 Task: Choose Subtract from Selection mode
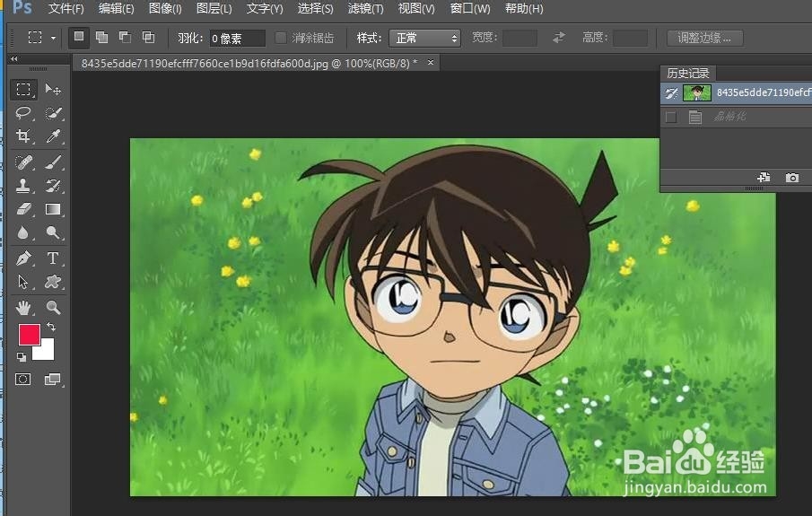pos(125,38)
